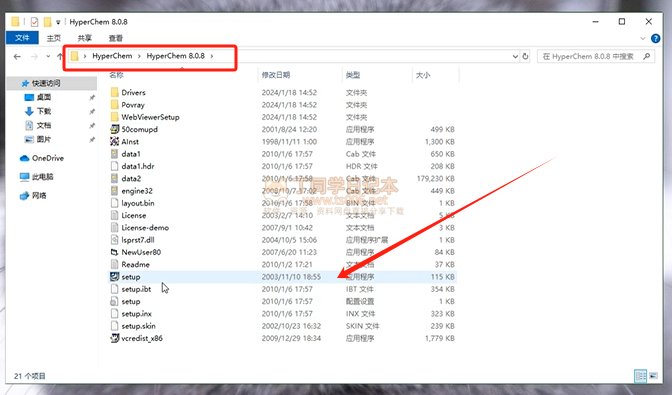Click the 179,230 KB size cell
Viewport: 672px width, 395px height.
[435, 178]
